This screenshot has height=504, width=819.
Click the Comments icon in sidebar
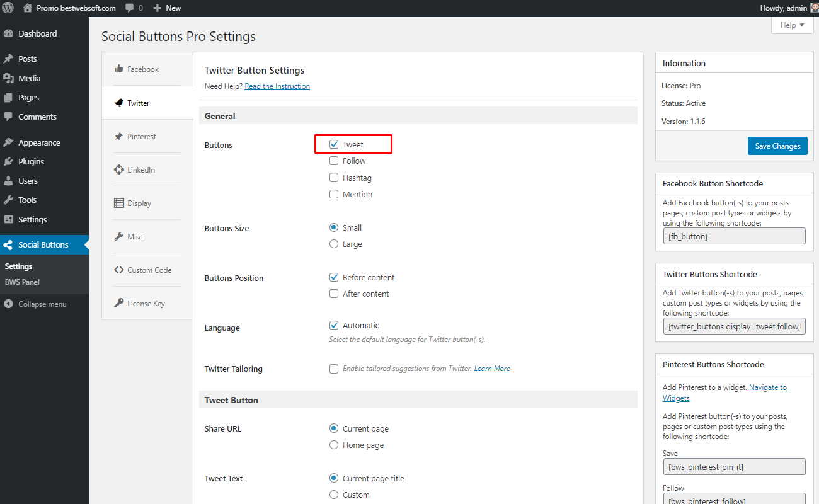[x=8, y=117]
